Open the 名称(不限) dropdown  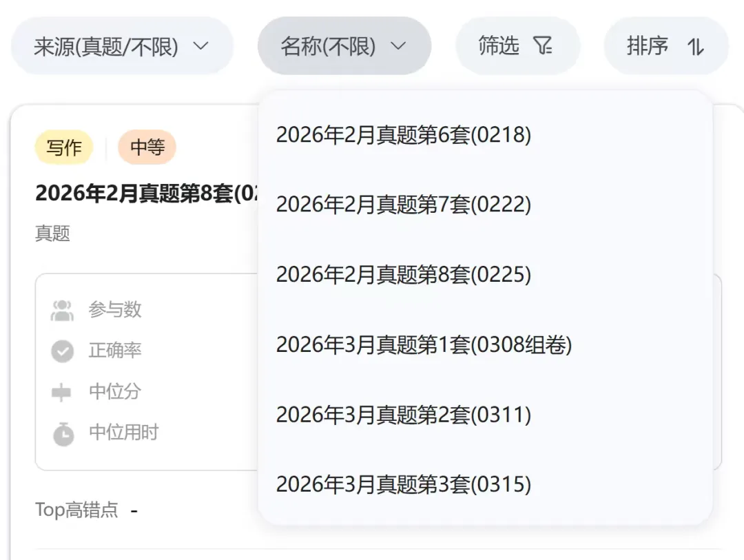(x=345, y=45)
